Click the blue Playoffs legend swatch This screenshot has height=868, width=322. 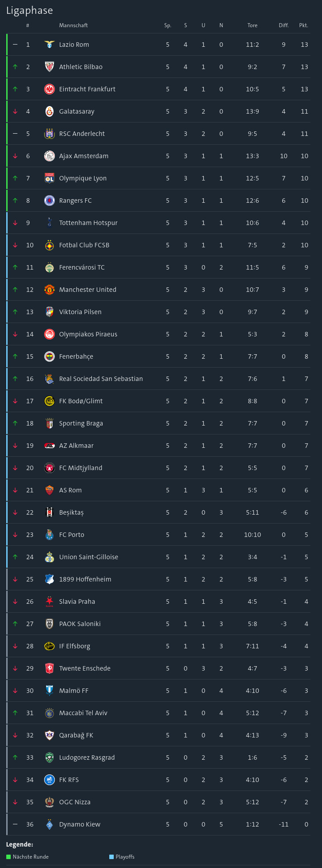(x=111, y=857)
